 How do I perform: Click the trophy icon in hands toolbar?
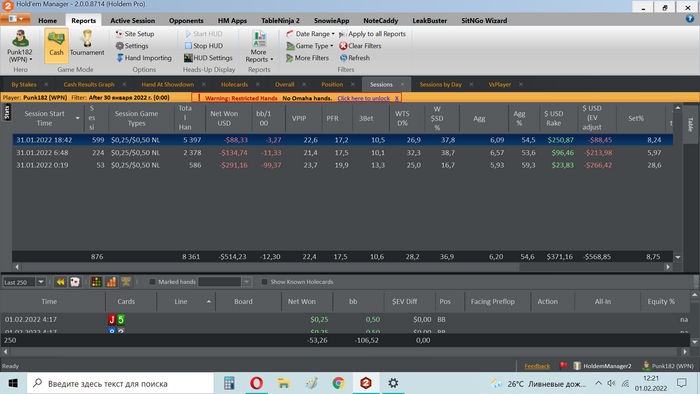pyautogui.click(x=126, y=282)
